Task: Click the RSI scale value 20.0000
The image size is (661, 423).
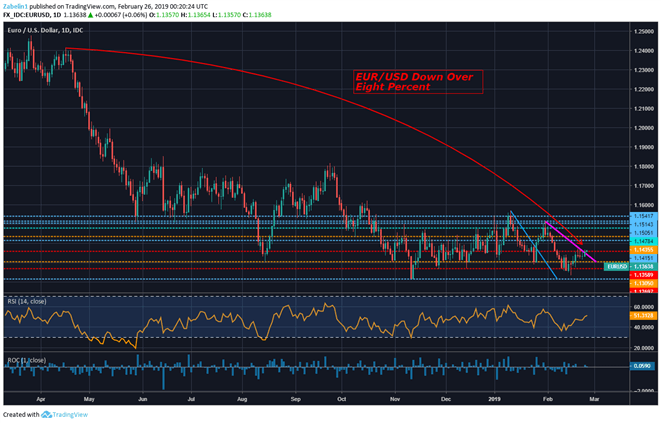Action: [x=644, y=348]
